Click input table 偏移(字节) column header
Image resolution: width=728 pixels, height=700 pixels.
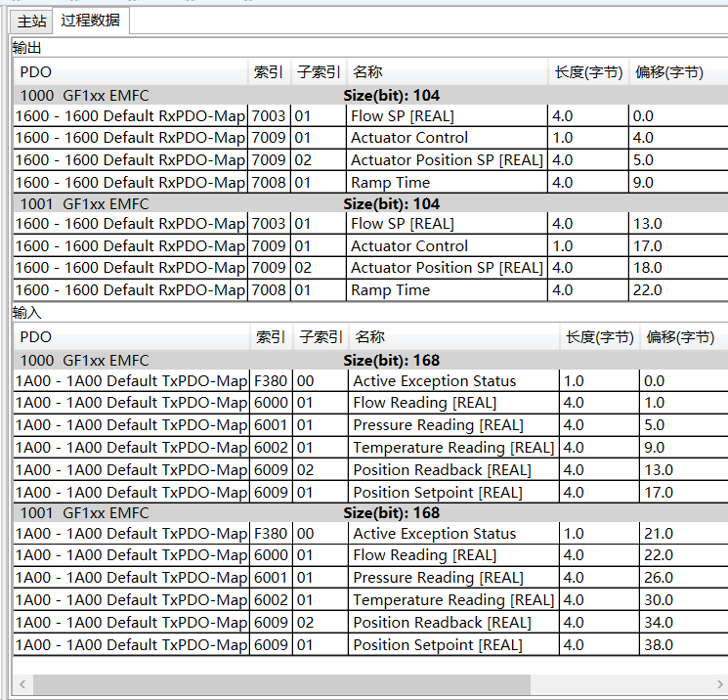click(683, 336)
